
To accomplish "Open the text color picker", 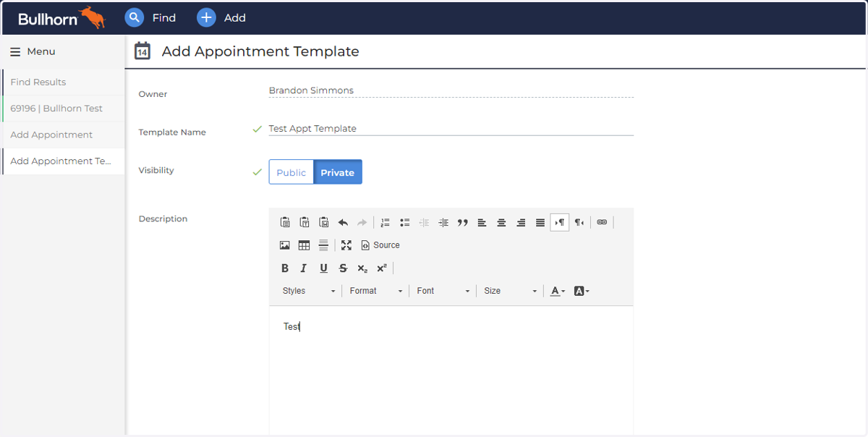I will tap(558, 291).
